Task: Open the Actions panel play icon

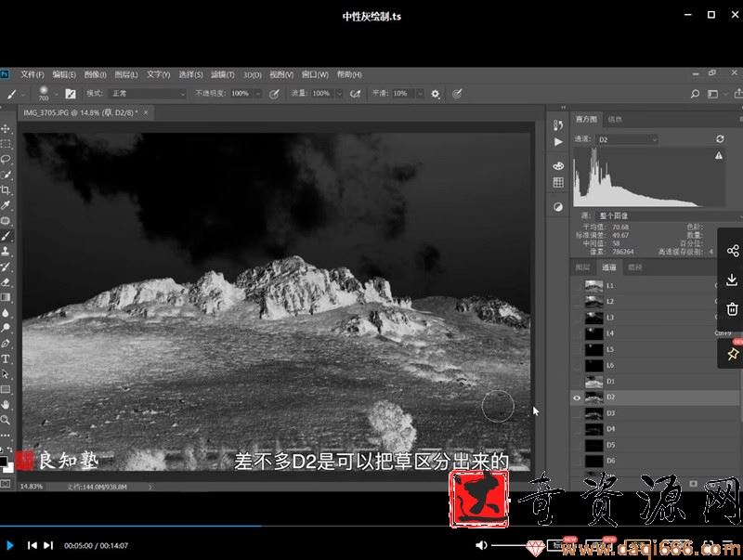Action: [x=558, y=142]
